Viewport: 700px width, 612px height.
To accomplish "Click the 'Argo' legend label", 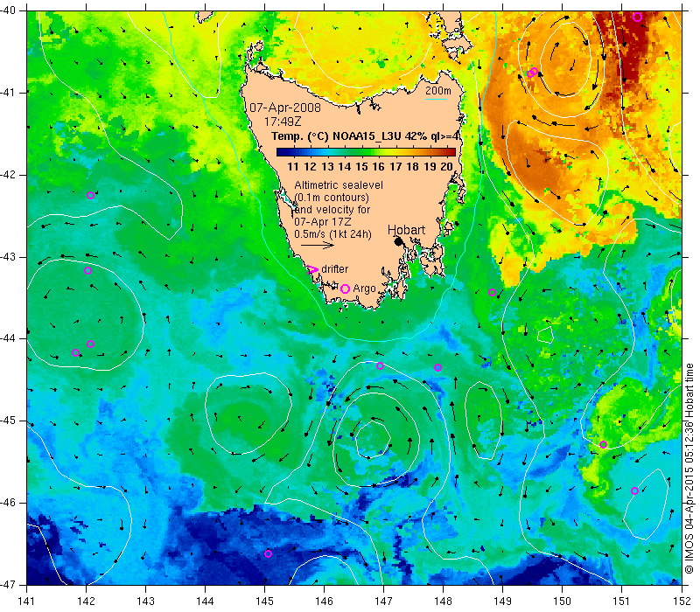I will pos(364,289).
